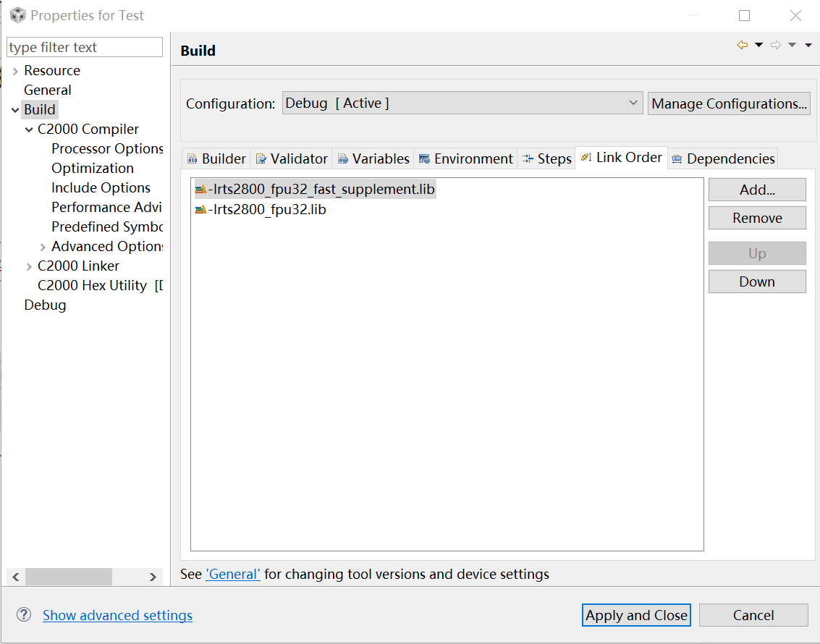Click the type filter text field
Viewport: 820px width, 644px height.
(x=85, y=47)
